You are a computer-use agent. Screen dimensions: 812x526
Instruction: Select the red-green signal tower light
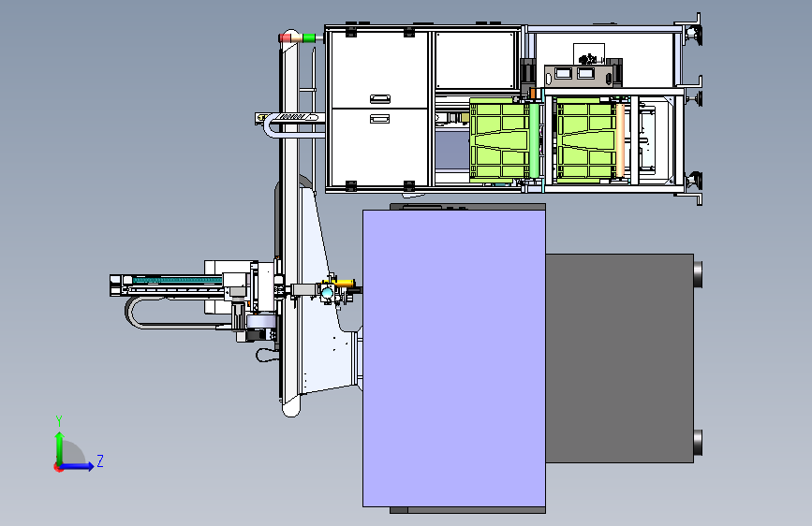pos(297,37)
